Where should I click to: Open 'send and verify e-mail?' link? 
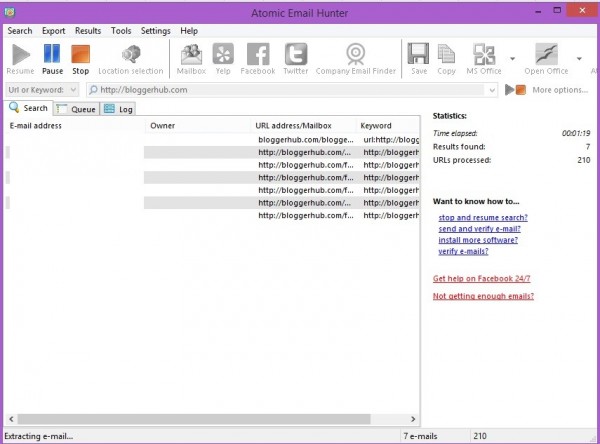click(479, 229)
